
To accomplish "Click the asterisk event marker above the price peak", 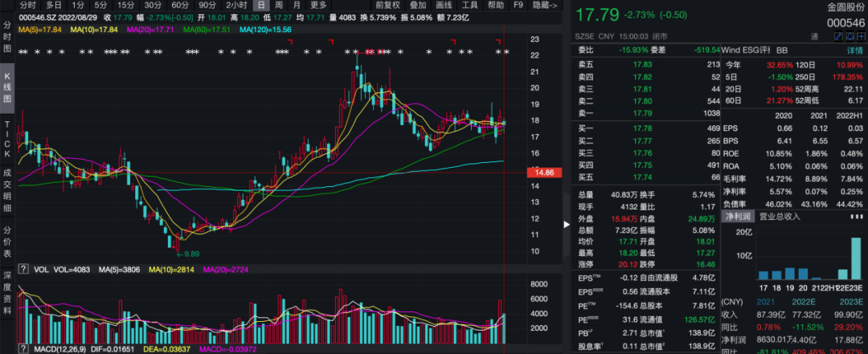I will pyautogui.click(x=357, y=52).
